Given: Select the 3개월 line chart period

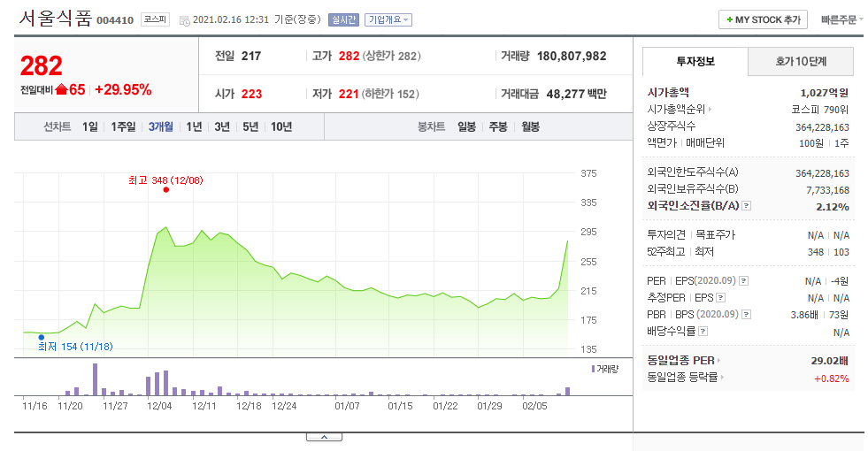Looking at the screenshot, I should click(160, 126).
